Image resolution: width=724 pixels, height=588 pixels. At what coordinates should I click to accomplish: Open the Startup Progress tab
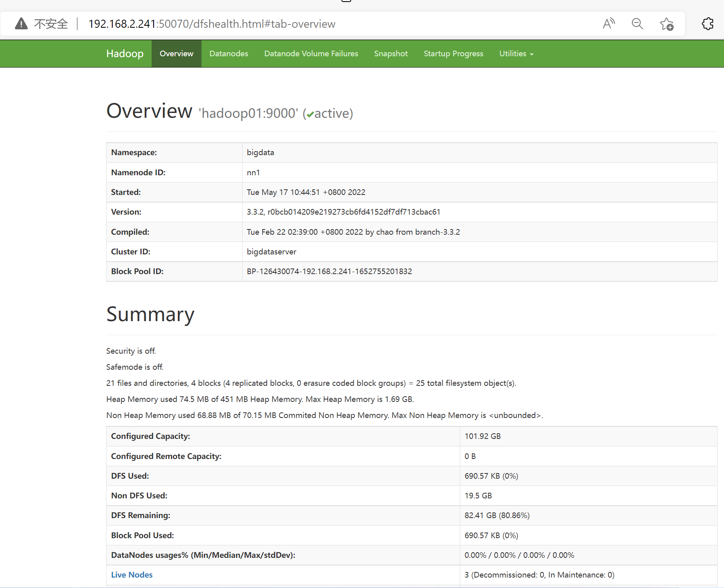tap(453, 54)
